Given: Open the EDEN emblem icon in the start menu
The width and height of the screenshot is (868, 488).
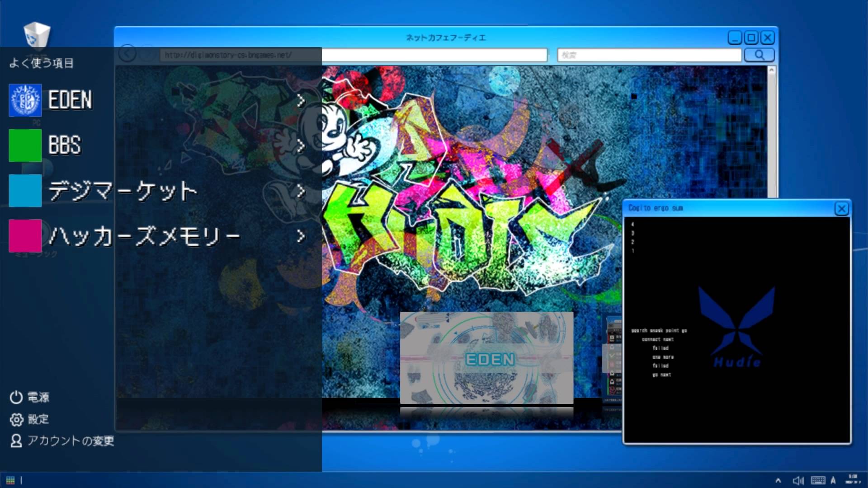Looking at the screenshot, I should [x=25, y=100].
